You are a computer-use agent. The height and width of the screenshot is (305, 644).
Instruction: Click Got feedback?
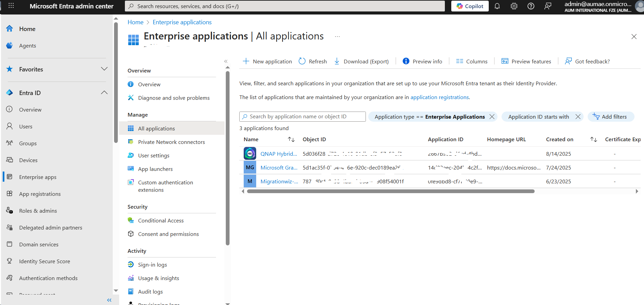point(587,61)
